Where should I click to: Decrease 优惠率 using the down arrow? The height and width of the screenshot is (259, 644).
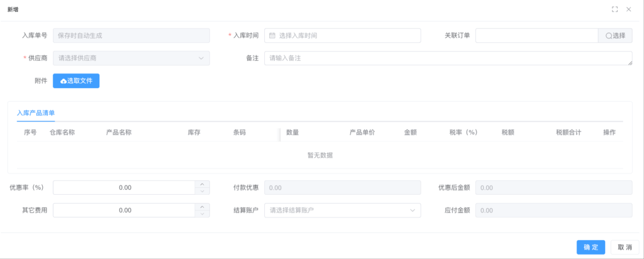202,191
